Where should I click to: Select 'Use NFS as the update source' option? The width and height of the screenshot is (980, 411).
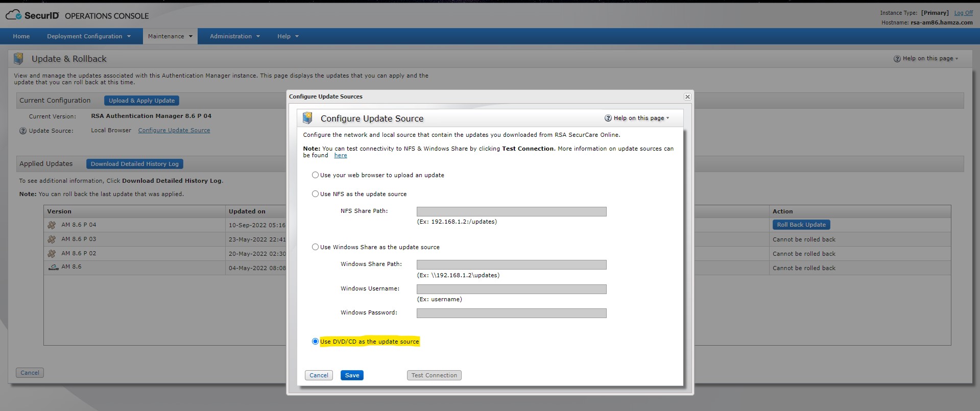[x=315, y=194]
